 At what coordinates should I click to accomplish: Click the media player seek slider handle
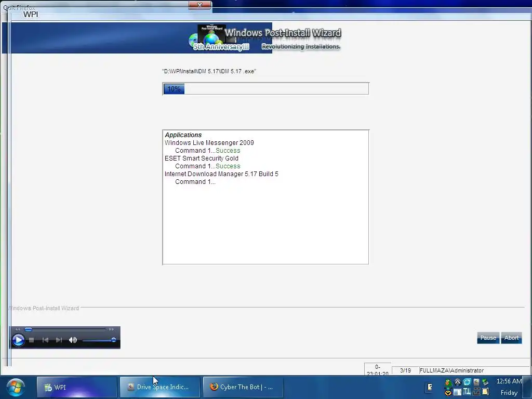29,329
